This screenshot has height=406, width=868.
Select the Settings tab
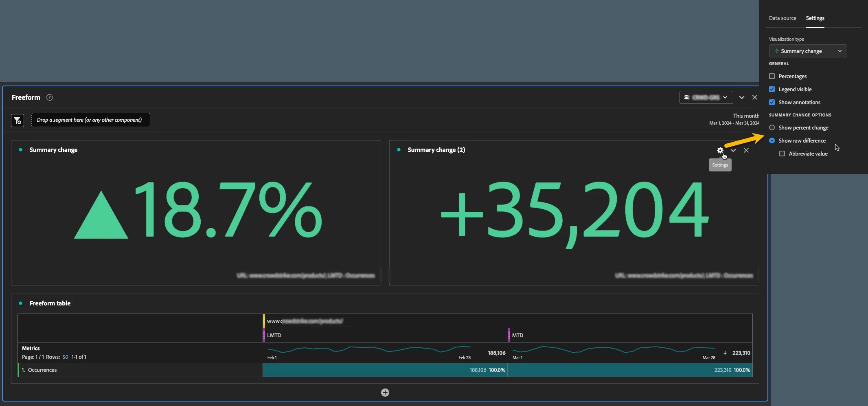point(815,18)
